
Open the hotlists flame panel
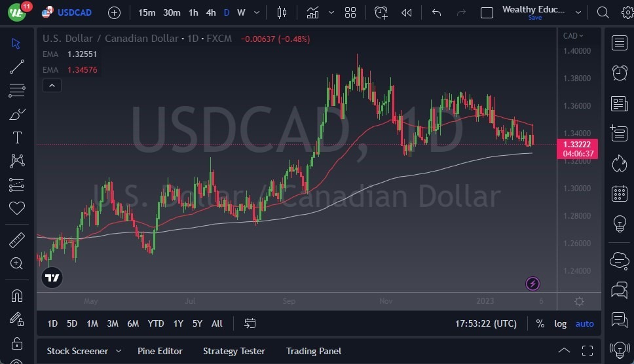(x=620, y=164)
